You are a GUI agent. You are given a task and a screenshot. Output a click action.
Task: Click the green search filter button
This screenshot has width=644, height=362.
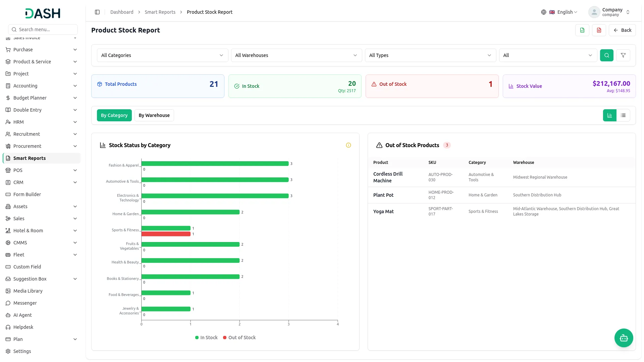607,55
